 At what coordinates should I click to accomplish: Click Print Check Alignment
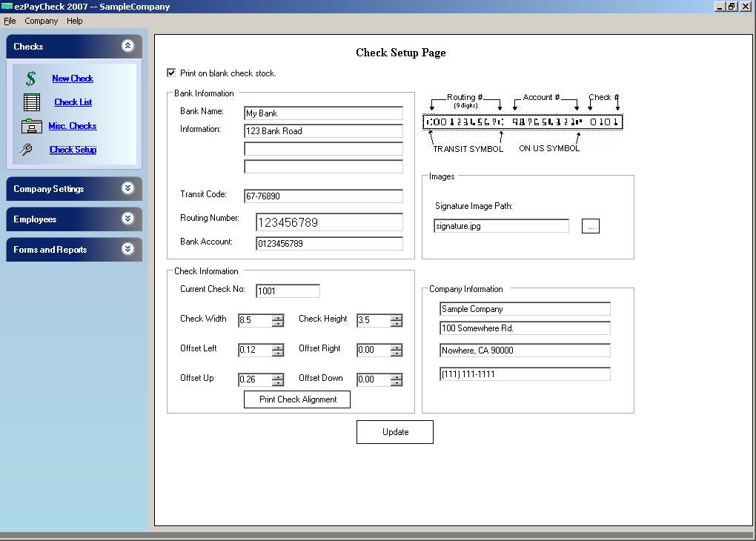(296, 399)
